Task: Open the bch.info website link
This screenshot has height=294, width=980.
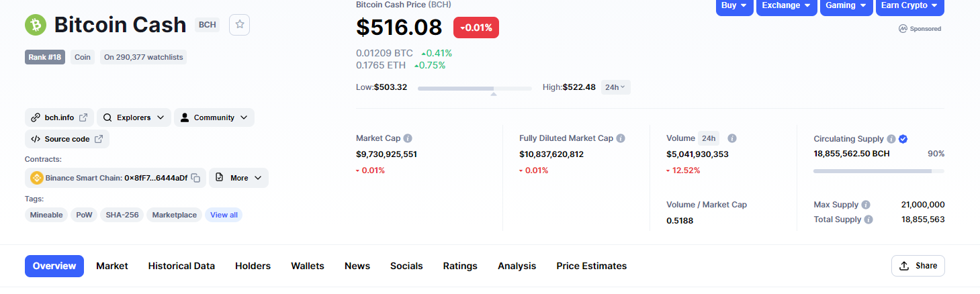Action: pyautogui.click(x=59, y=117)
